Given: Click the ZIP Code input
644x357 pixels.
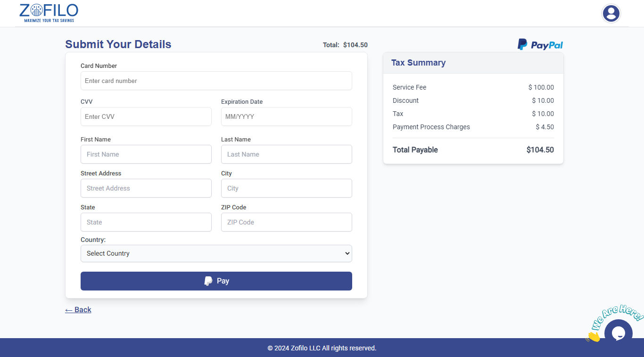Looking at the screenshot, I should (287, 222).
